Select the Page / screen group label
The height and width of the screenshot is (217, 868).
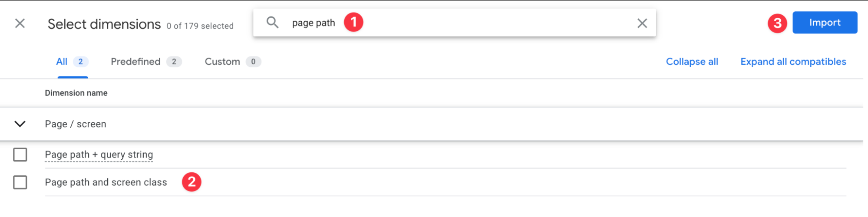(76, 124)
